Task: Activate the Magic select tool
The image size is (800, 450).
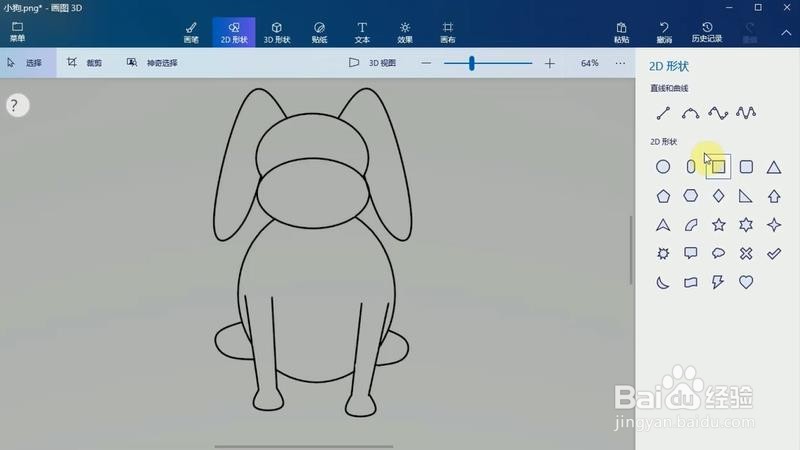Action: coord(152,63)
